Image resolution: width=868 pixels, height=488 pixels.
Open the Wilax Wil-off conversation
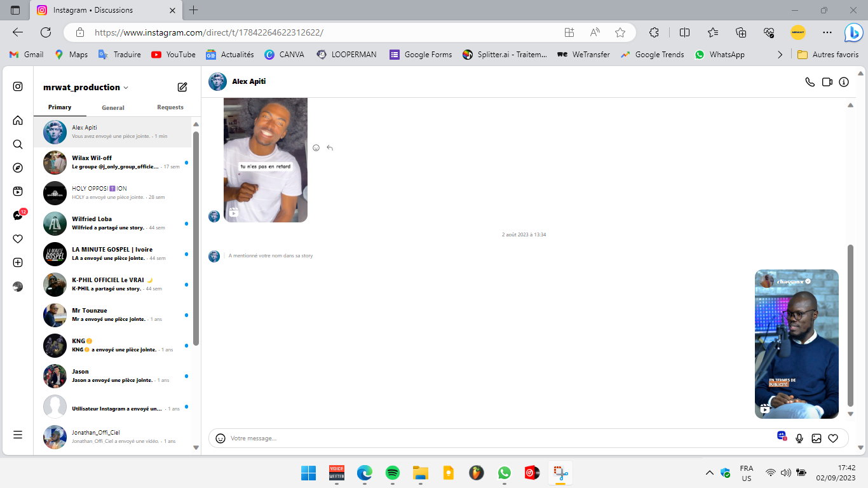click(114, 163)
